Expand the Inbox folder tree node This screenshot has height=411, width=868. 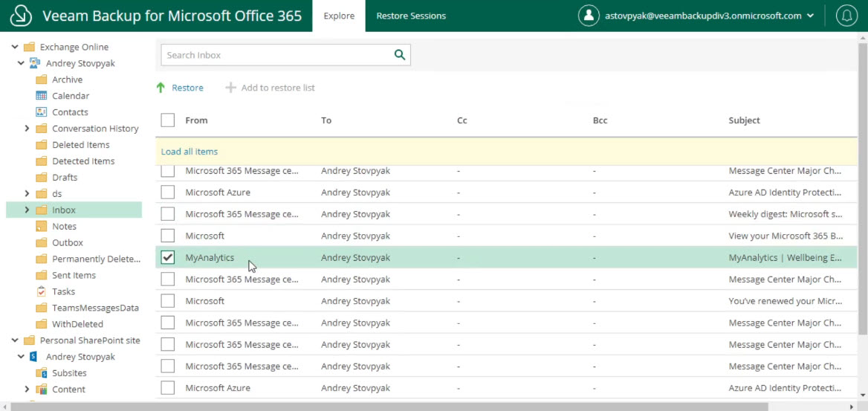(27, 210)
